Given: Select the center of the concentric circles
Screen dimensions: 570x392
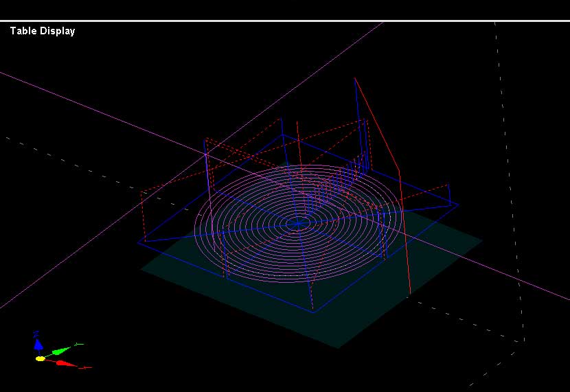Looking at the screenshot, I should tap(297, 222).
